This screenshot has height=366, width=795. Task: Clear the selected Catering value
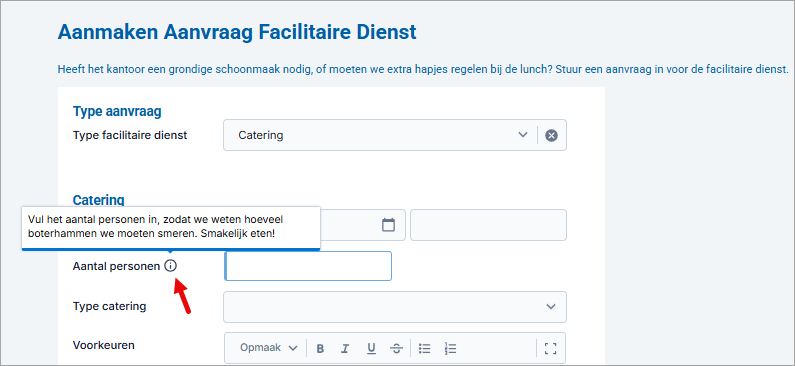coord(551,135)
